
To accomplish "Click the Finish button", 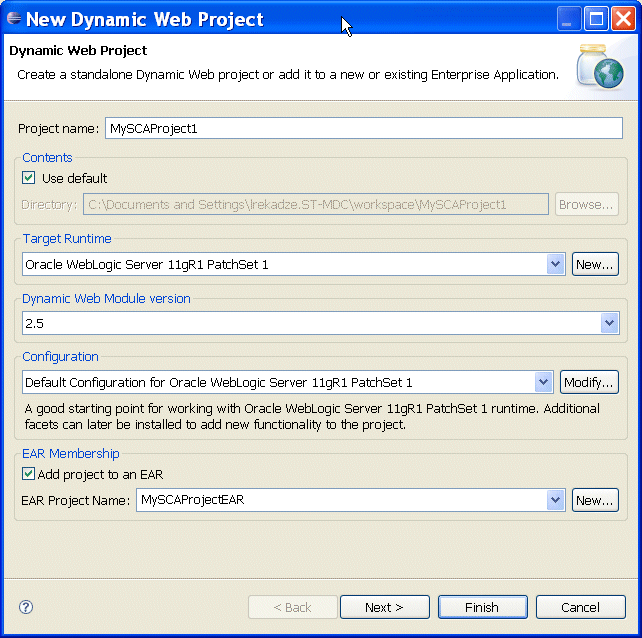I will tap(482, 607).
